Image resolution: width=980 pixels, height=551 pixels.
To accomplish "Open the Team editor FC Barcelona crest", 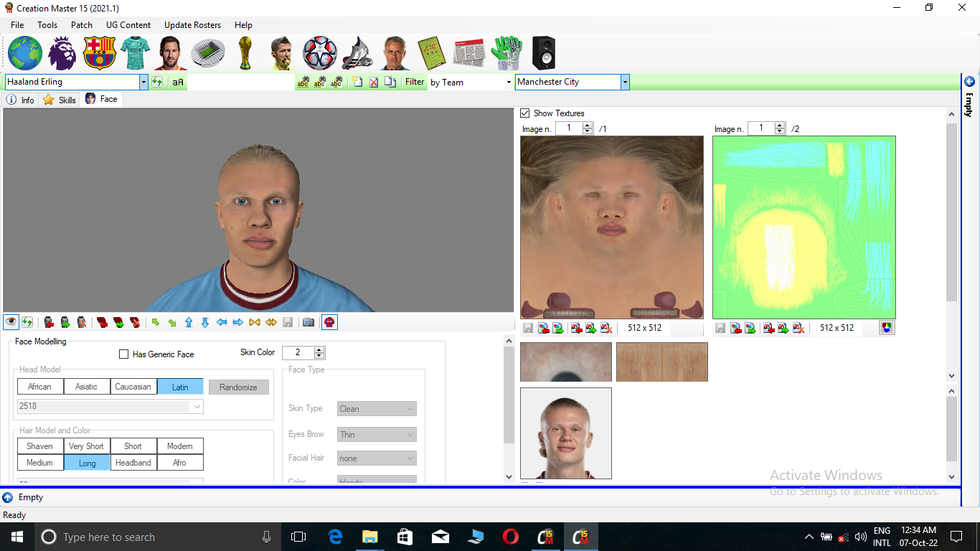I will tap(99, 53).
